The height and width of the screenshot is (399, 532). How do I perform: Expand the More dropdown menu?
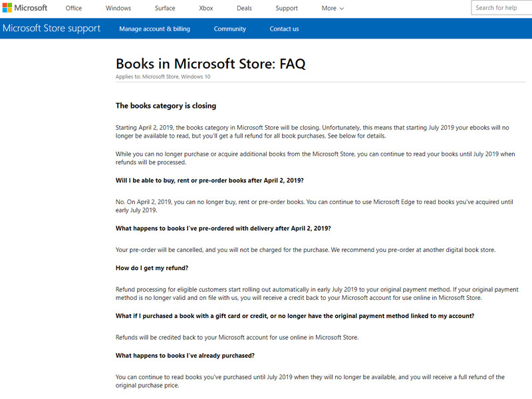coord(332,9)
